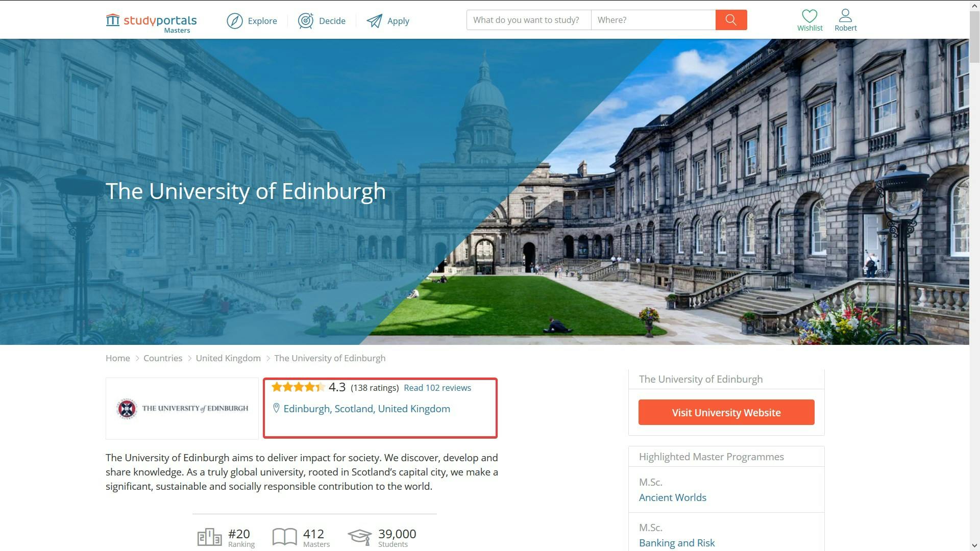Viewport: 980px width, 551px height.
Task: Click the ranking podium icon
Action: point(210,537)
